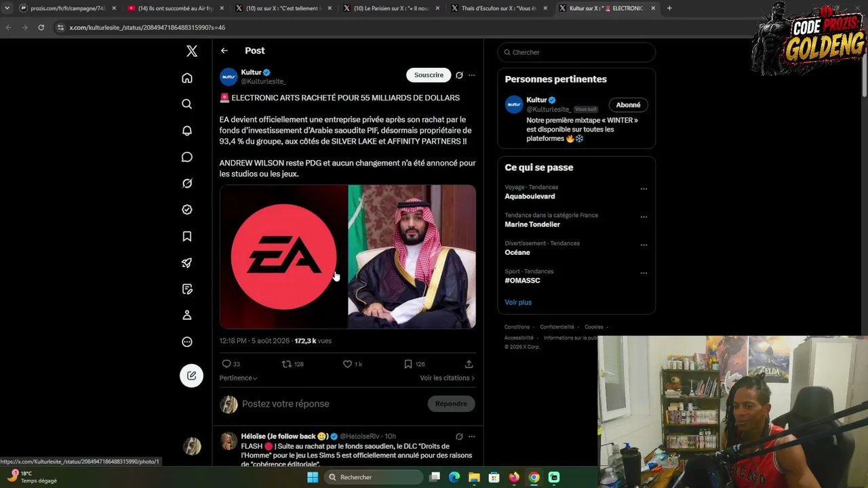Click Voir plus under the trends
Viewport: 868px width, 488px height.
coord(518,302)
